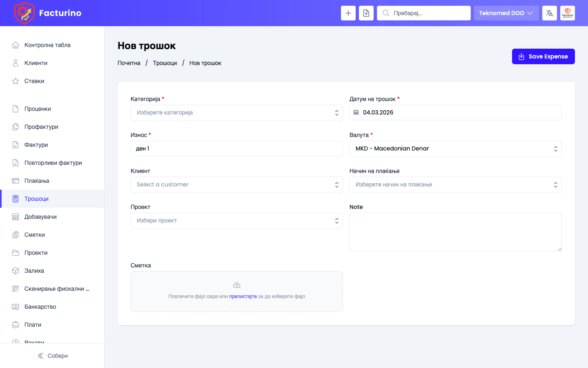Open the Валута currency dropdown

455,148
